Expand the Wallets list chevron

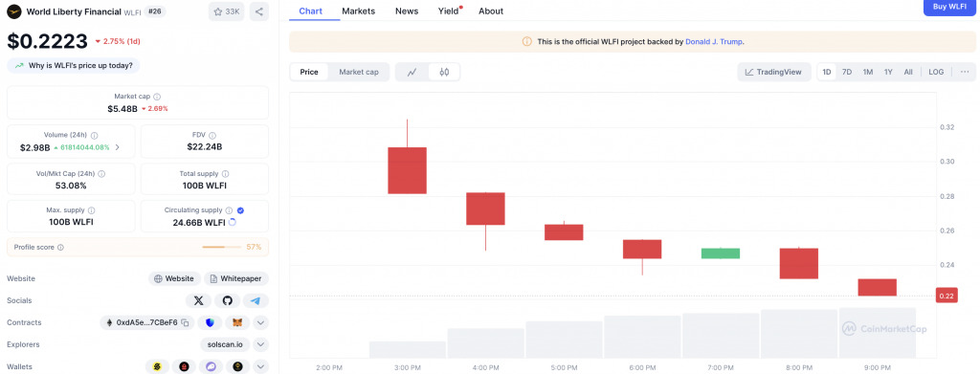[x=261, y=366]
